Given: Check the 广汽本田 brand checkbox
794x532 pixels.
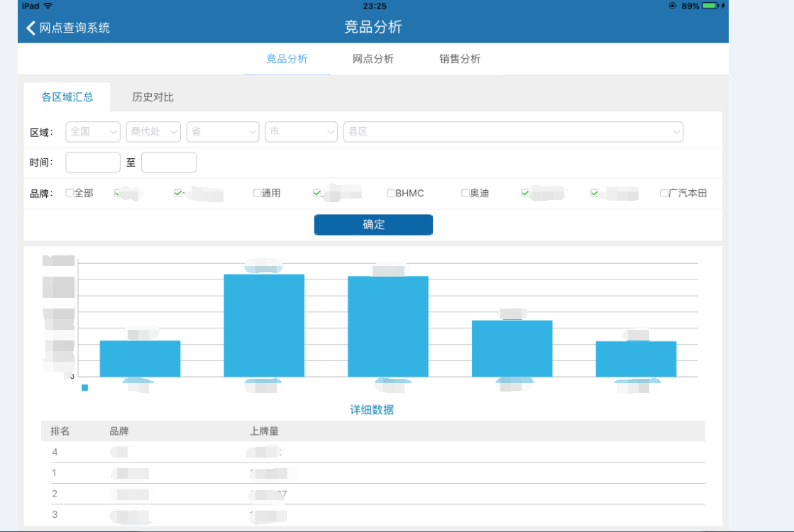Looking at the screenshot, I should point(664,193).
